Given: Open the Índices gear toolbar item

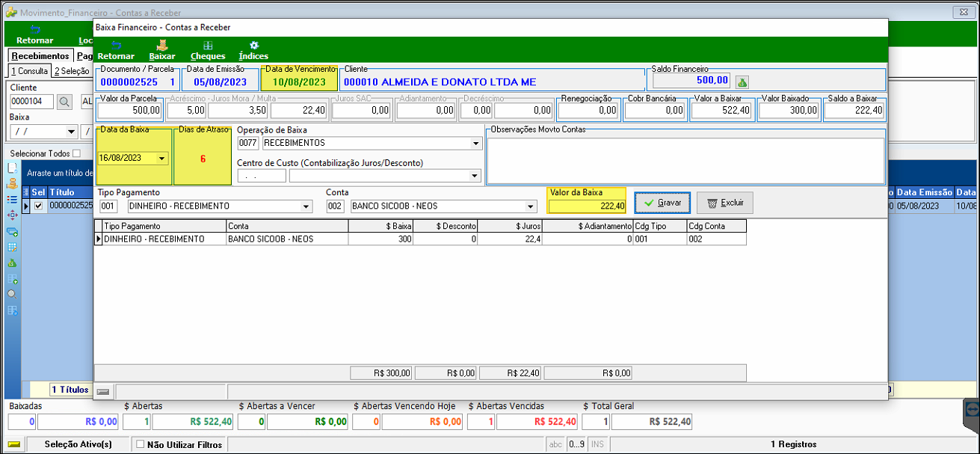Looking at the screenshot, I should [x=253, y=50].
